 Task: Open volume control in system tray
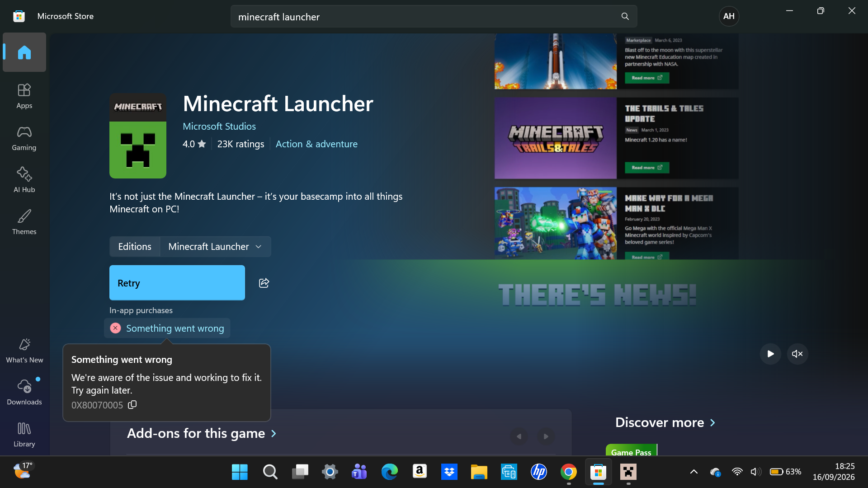click(755, 472)
